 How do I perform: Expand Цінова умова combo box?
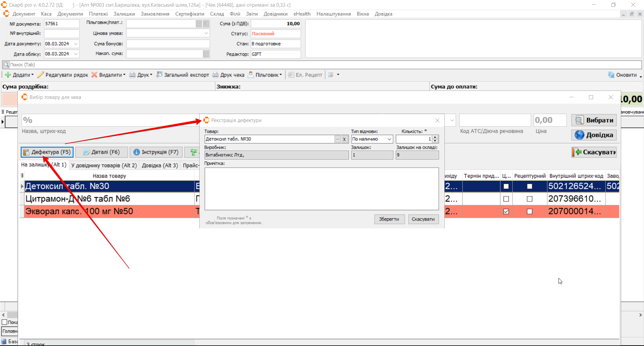click(x=206, y=34)
